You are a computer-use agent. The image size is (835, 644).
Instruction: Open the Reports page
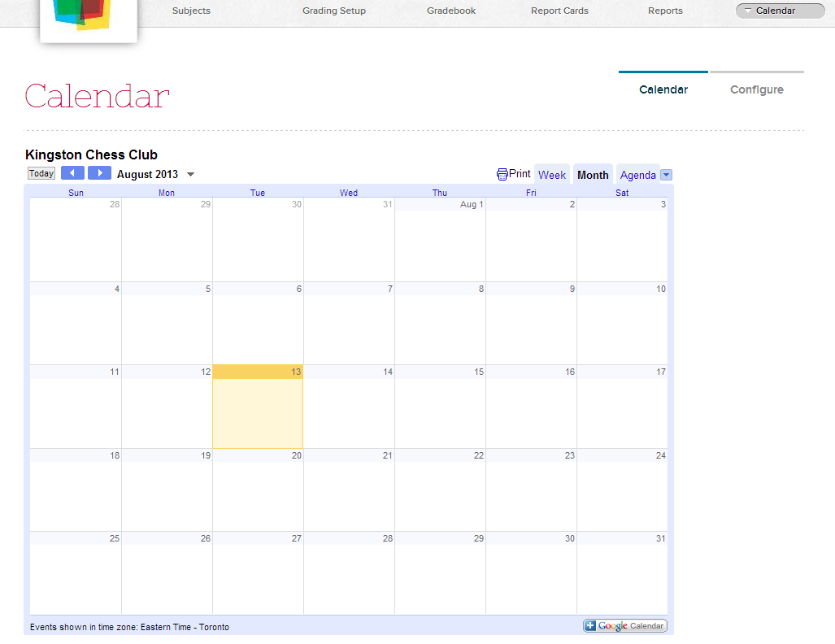(x=665, y=11)
